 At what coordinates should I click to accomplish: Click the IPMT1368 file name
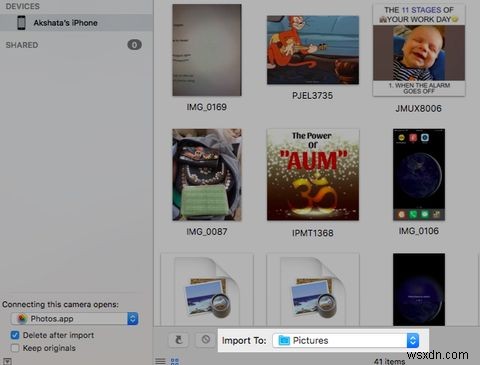click(x=313, y=233)
